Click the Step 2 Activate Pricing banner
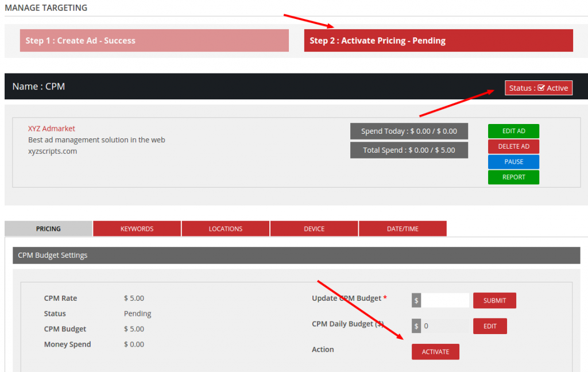The width and height of the screenshot is (588, 372). coord(438,40)
